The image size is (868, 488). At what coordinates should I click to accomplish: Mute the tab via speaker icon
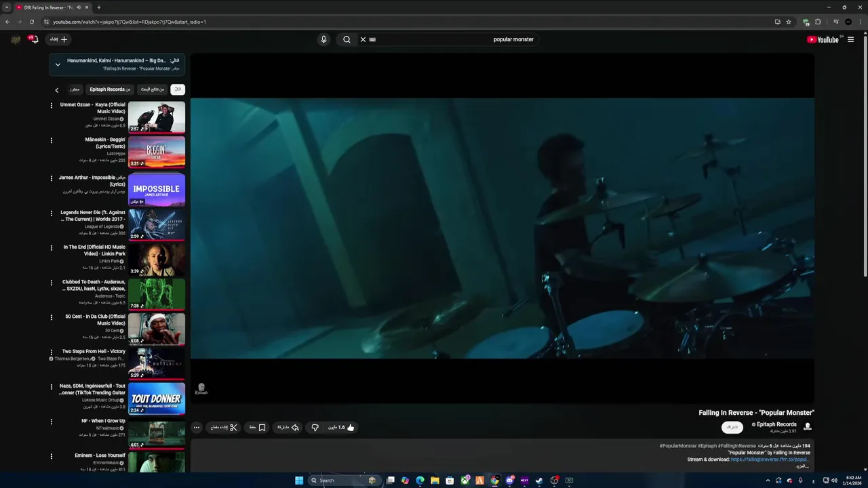pyautogui.click(x=79, y=7)
